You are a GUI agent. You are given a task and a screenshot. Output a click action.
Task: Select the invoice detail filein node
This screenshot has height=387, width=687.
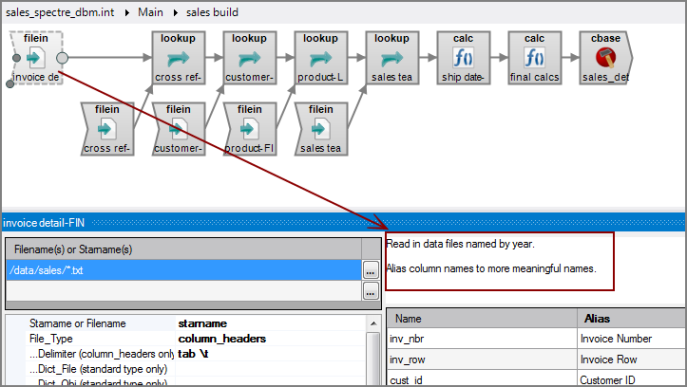pos(36,57)
